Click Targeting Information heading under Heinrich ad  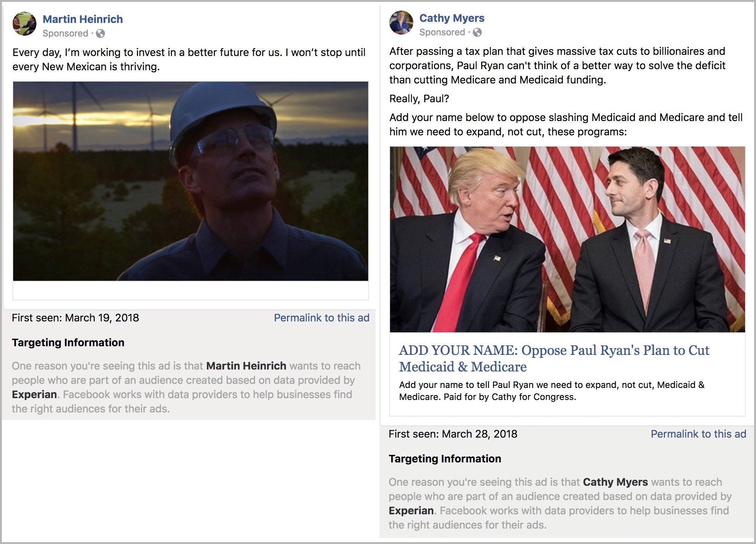[x=68, y=342]
